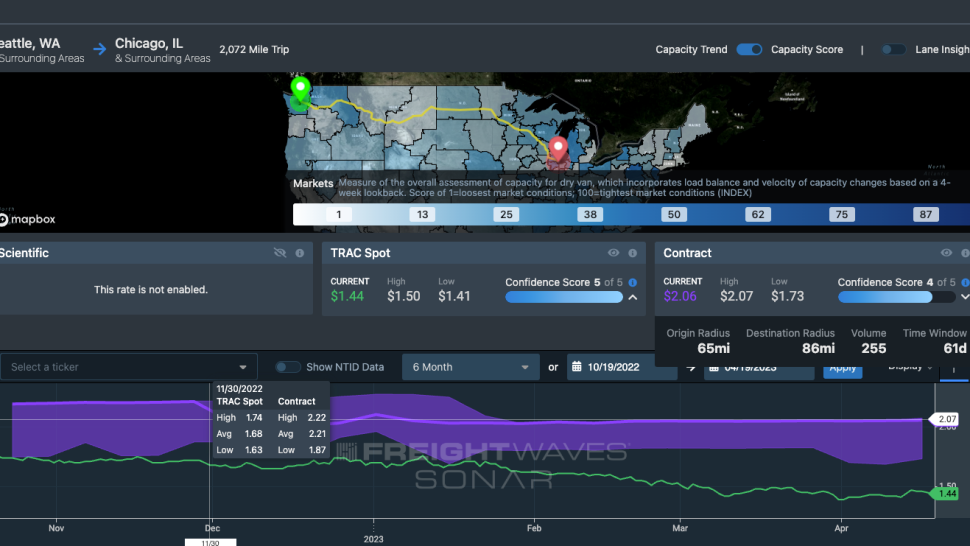Viewport: 970px width, 546px height.
Task: Click the Markets label on legend
Action: click(x=313, y=184)
